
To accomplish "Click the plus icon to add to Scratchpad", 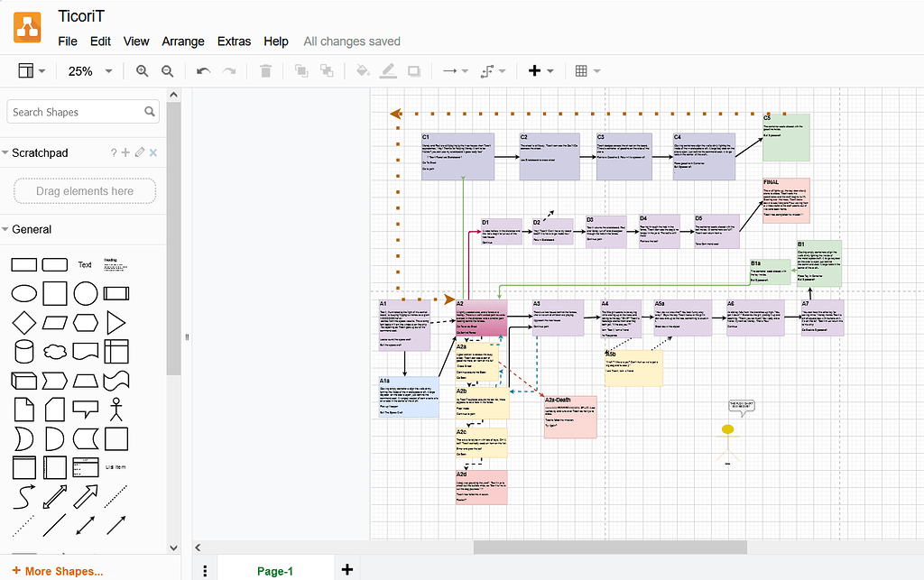I will 125,152.
